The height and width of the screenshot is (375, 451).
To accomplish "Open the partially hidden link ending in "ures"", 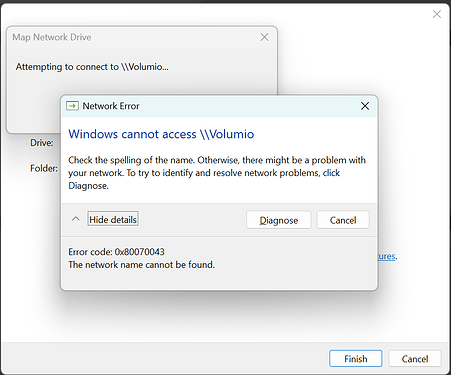I will pos(387,256).
